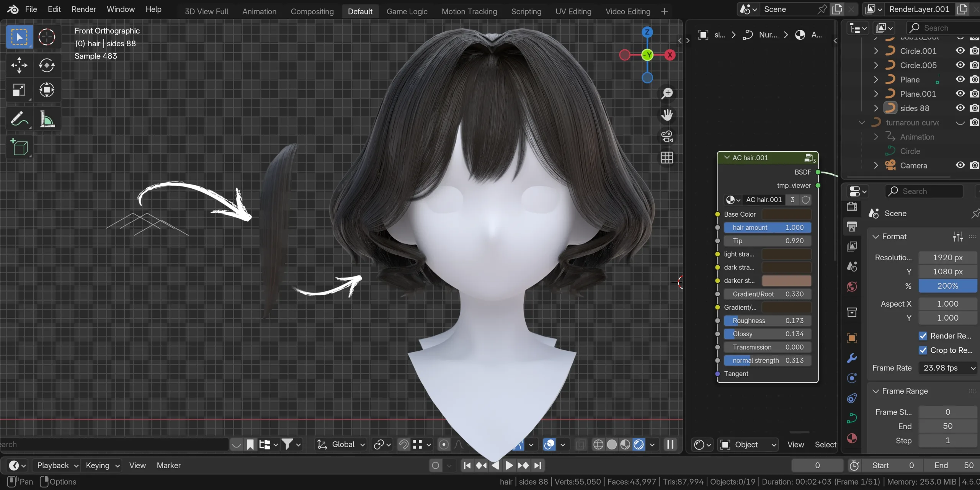
Task: Select the Move tool in the toolbar
Action: coord(20,65)
